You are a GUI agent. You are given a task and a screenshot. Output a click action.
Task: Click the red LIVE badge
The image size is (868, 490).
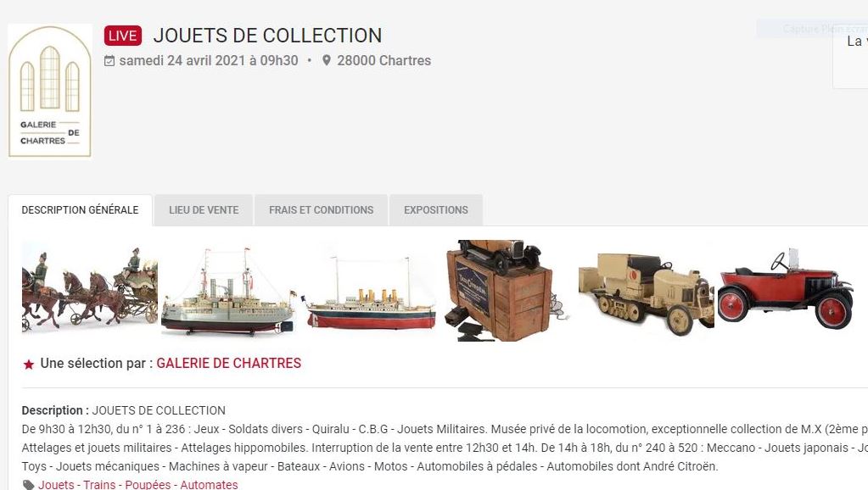click(123, 36)
